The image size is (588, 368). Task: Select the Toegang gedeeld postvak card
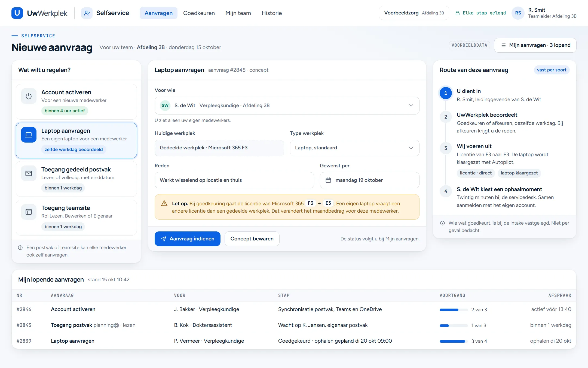click(x=76, y=179)
